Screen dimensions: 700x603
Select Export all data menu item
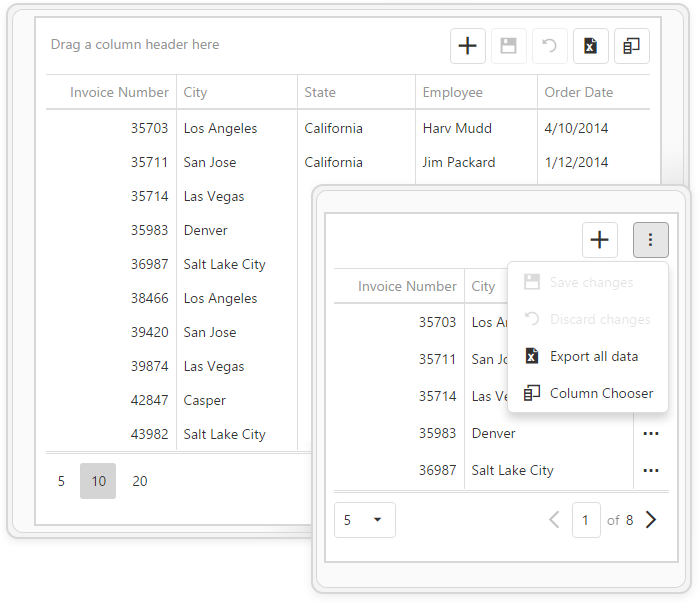tap(593, 357)
